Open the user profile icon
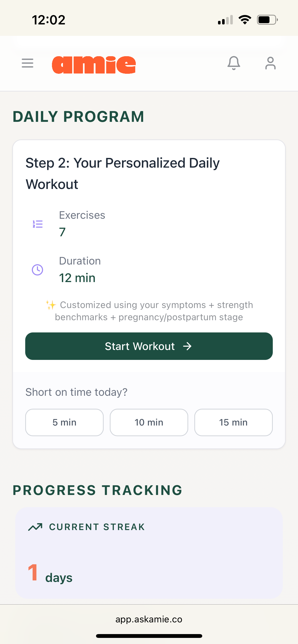This screenshot has height=644, width=298. point(270,63)
